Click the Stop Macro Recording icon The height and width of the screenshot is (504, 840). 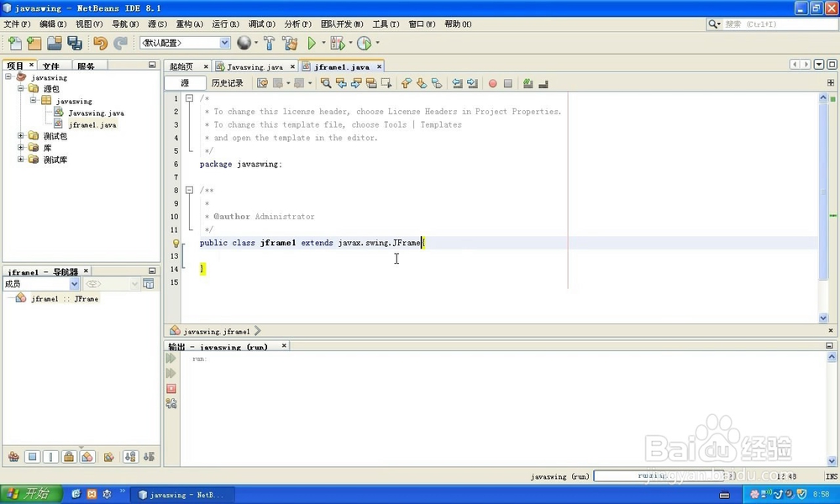pos(507,83)
